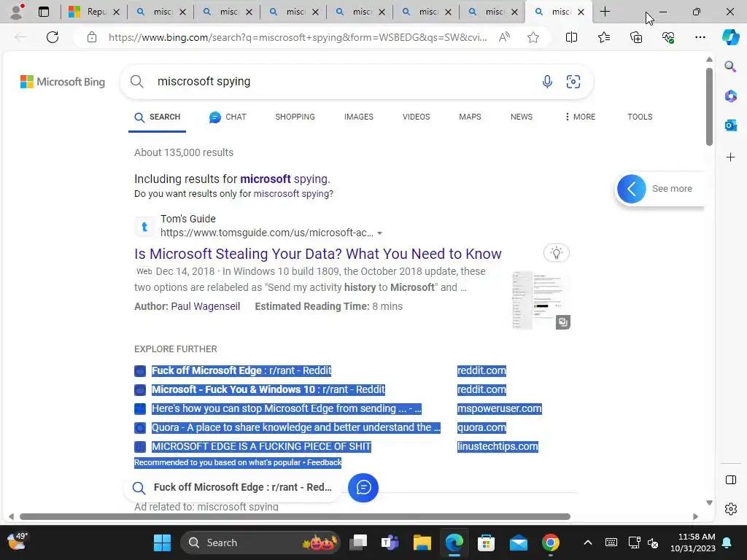This screenshot has height=560, width=747.
Task: Refresh the current page
Action: [53, 37]
